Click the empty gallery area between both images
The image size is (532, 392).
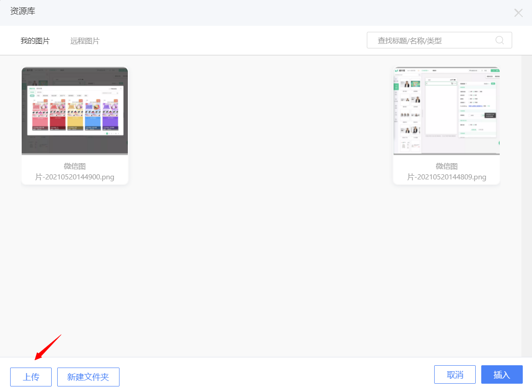[261, 125]
